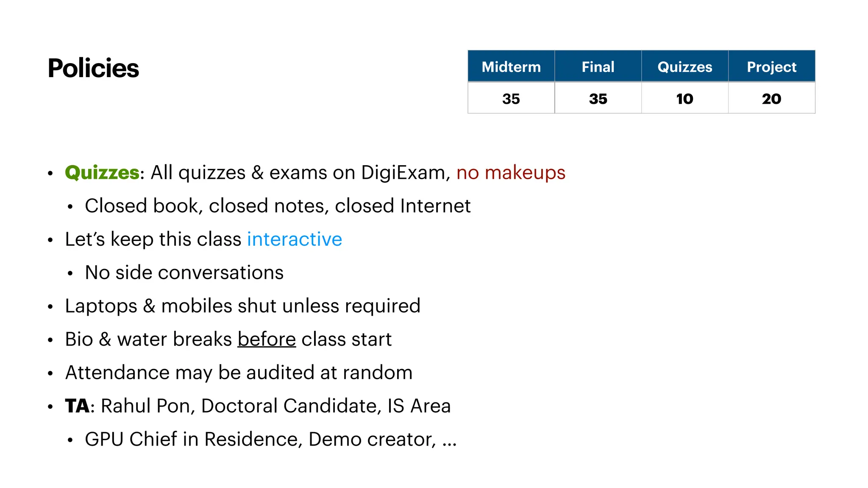Click the underlined word 'before'
Screen dimensions: 868x488
tap(267, 339)
